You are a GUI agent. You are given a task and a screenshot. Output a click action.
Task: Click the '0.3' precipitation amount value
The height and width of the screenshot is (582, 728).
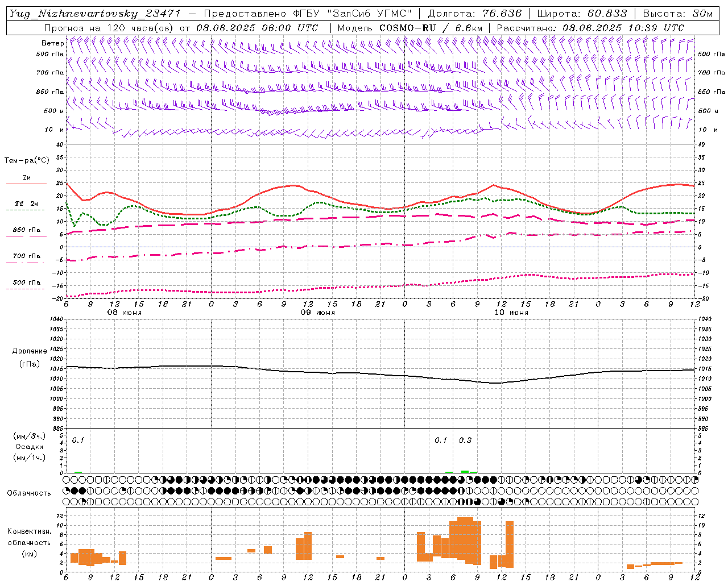pos(465,440)
